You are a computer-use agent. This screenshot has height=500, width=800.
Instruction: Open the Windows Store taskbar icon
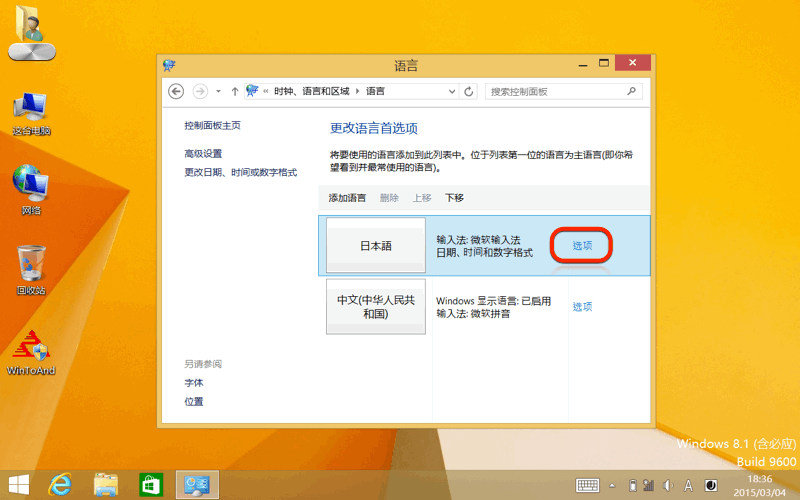coord(151,485)
